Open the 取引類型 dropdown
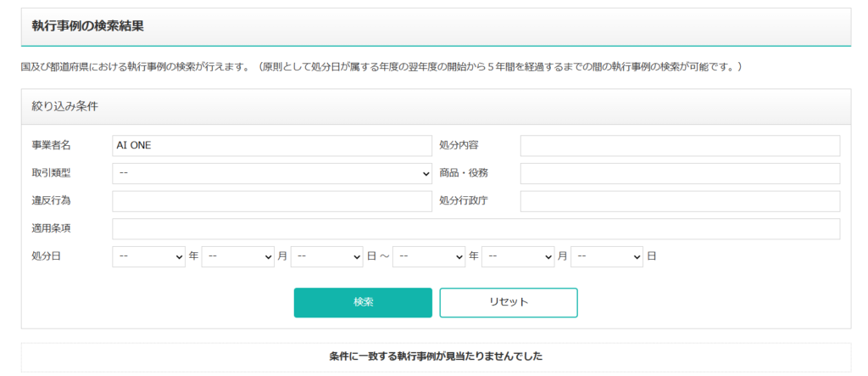This screenshot has height=376, width=868. [x=271, y=174]
